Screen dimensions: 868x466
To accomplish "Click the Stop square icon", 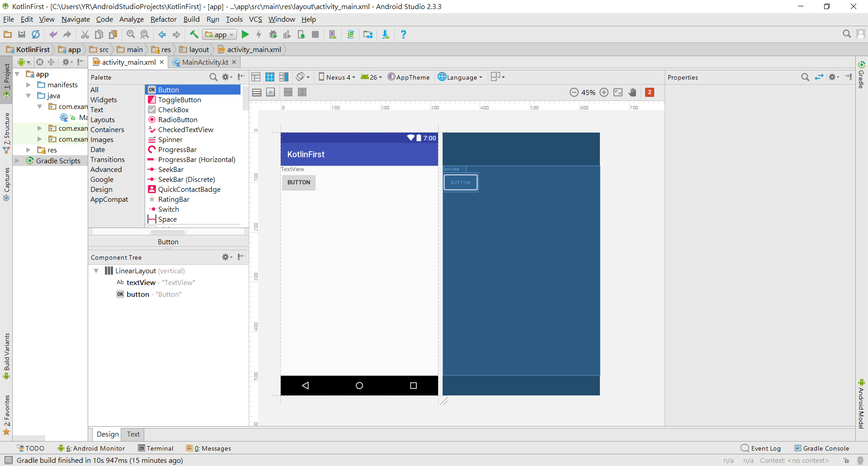I will [x=316, y=34].
